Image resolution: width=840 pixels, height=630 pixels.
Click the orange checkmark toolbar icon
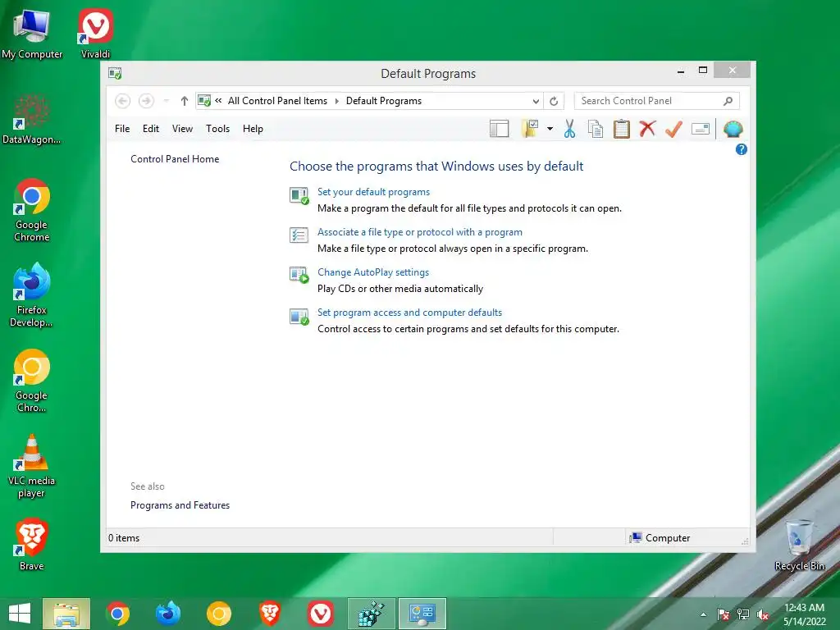coord(673,129)
